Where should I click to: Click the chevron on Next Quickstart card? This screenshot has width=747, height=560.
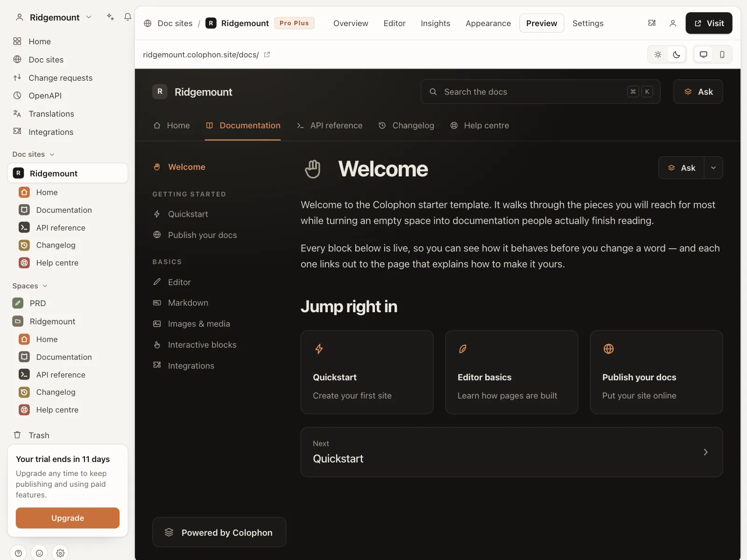[705, 452]
